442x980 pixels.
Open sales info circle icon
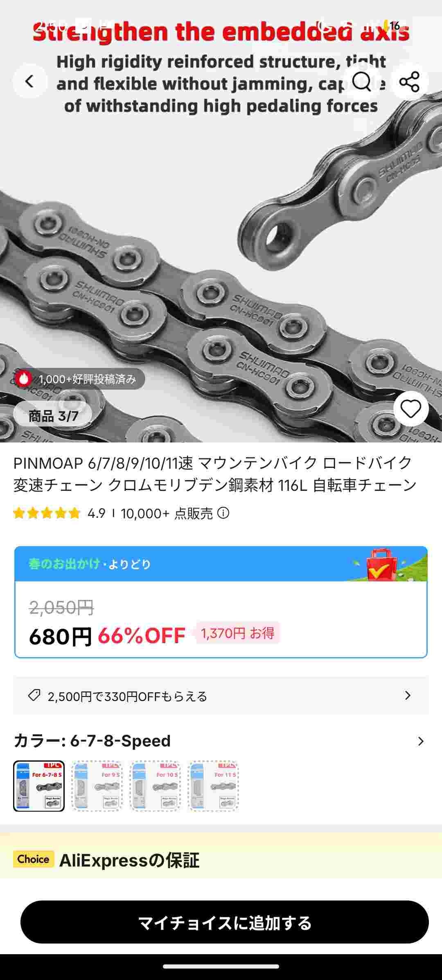click(223, 513)
